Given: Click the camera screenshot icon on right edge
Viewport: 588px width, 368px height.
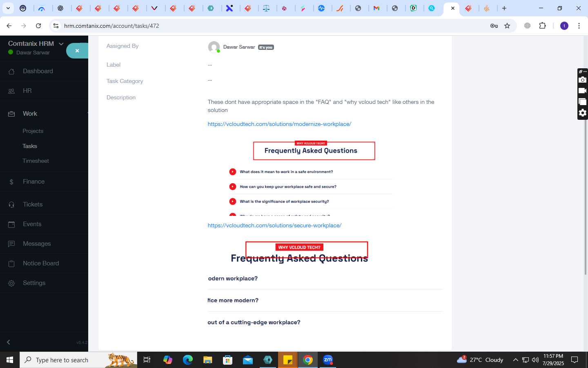Looking at the screenshot, I should point(583,80).
